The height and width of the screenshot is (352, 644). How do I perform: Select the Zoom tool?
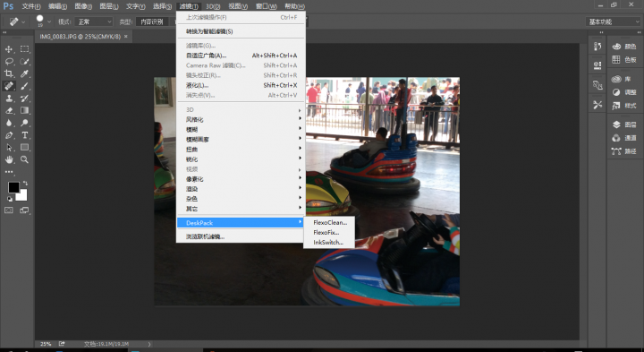click(x=25, y=159)
